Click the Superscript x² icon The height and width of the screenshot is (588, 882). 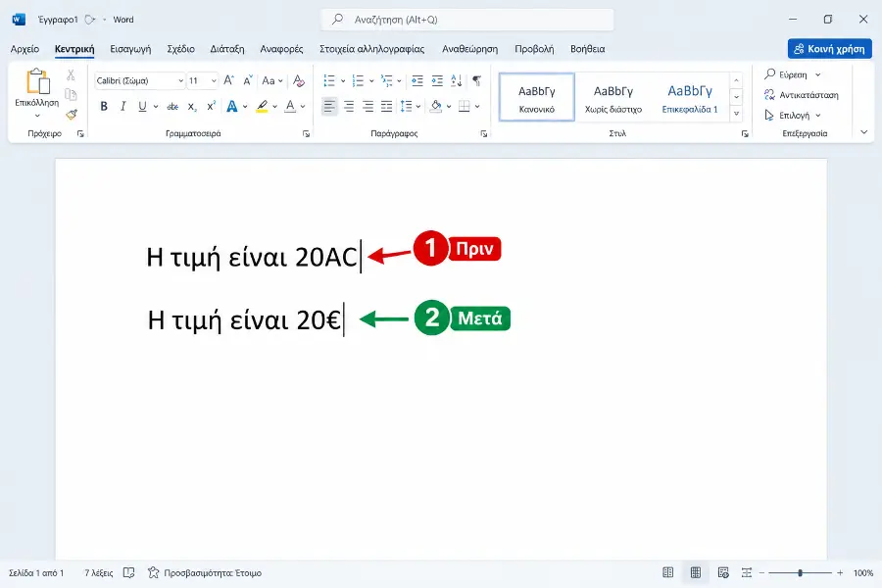[211, 107]
